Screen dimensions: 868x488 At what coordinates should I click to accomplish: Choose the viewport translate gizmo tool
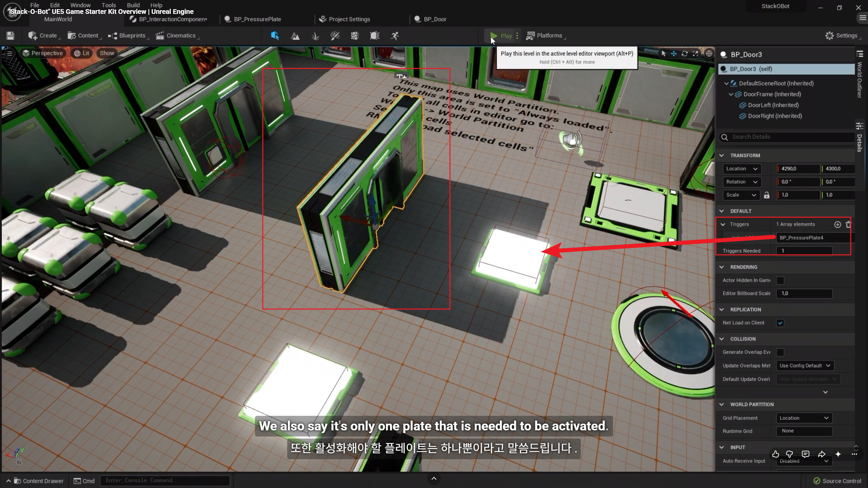[x=674, y=54]
